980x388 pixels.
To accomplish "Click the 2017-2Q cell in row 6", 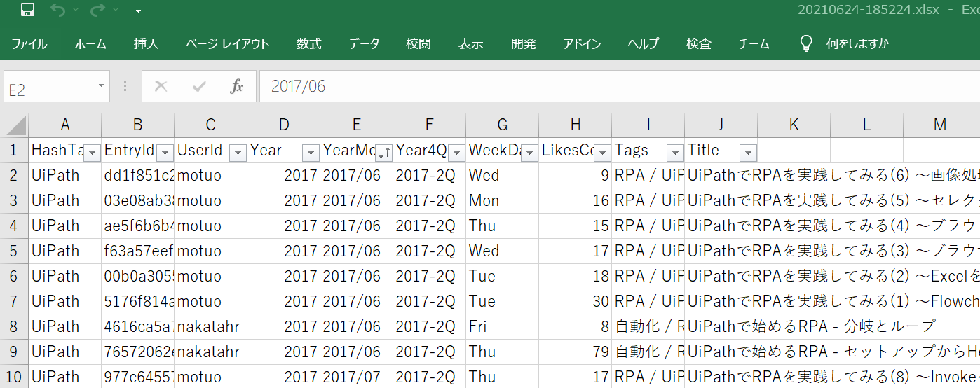I will [x=430, y=276].
